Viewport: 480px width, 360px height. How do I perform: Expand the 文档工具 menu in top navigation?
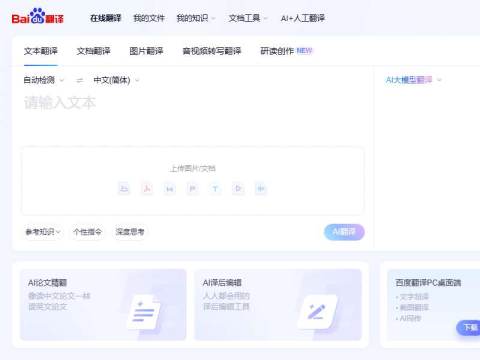(248, 18)
